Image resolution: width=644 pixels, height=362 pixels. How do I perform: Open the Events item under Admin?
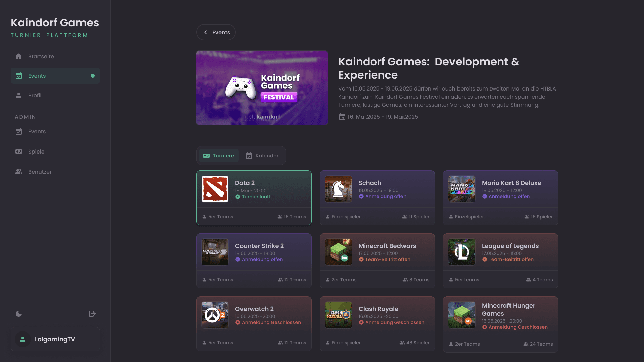[37, 131]
